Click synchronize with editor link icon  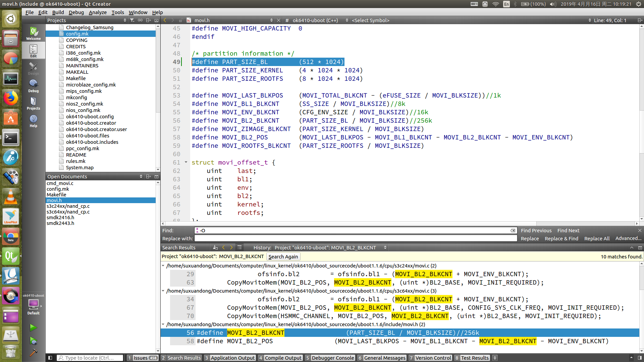point(140,20)
